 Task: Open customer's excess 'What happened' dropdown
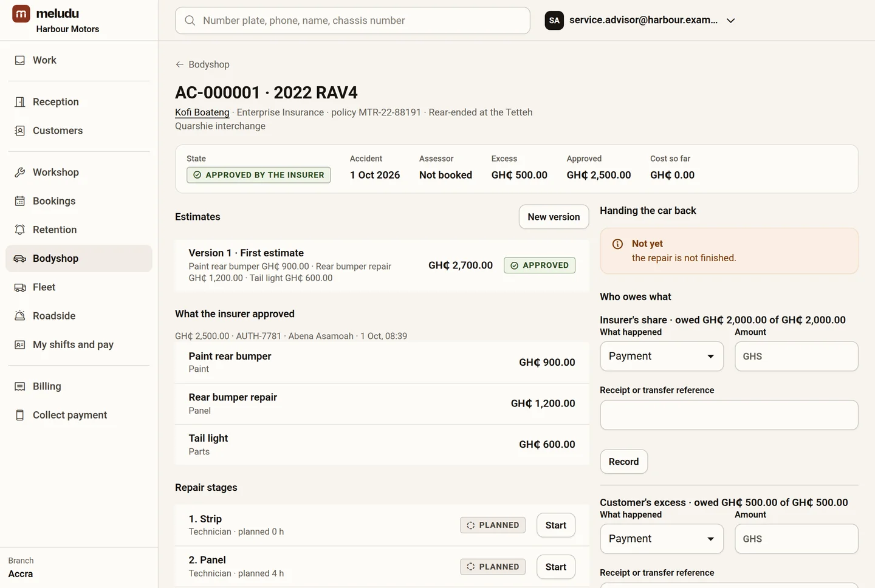click(662, 539)
